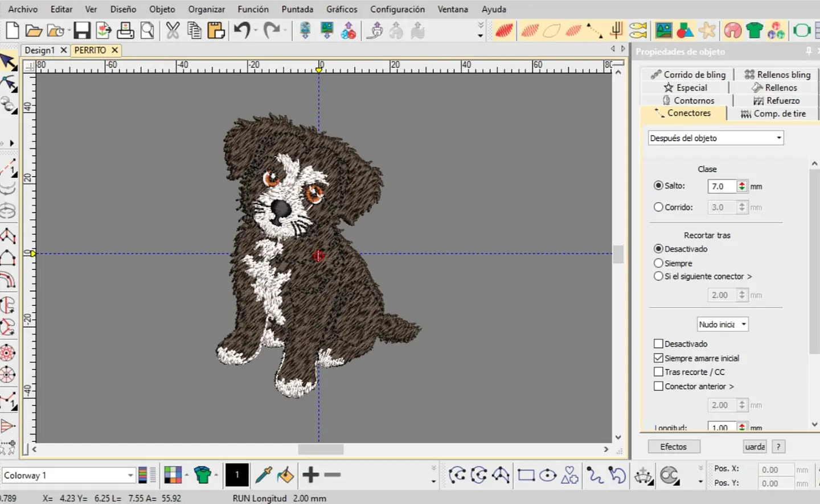Switch to the Rellenos properties tab
This screenshot has height=504, width=820.
pos(775,88)
